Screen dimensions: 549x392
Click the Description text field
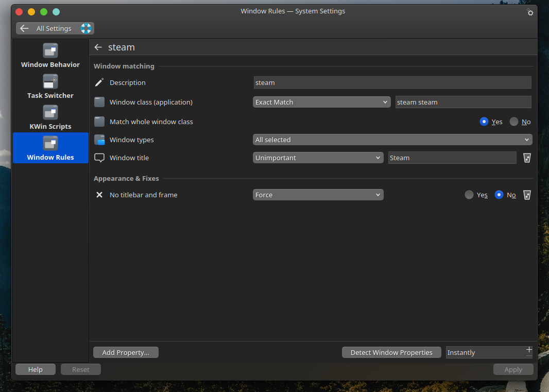click(x=392, y=82)
